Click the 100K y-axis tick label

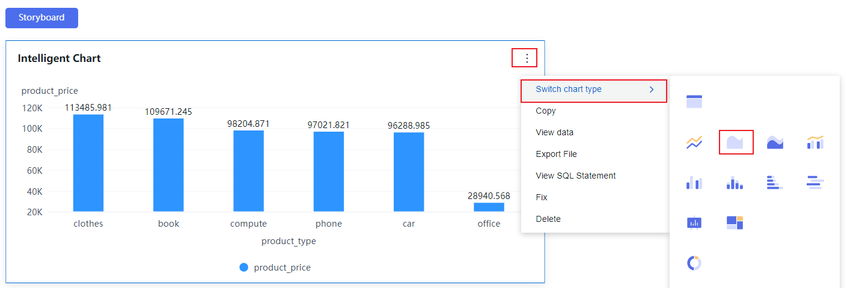point(32,129)
